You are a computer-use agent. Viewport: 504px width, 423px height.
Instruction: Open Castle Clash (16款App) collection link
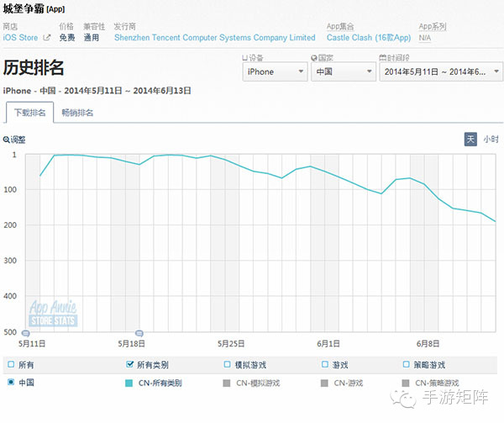pyautogui.click(x=369, y=38)
